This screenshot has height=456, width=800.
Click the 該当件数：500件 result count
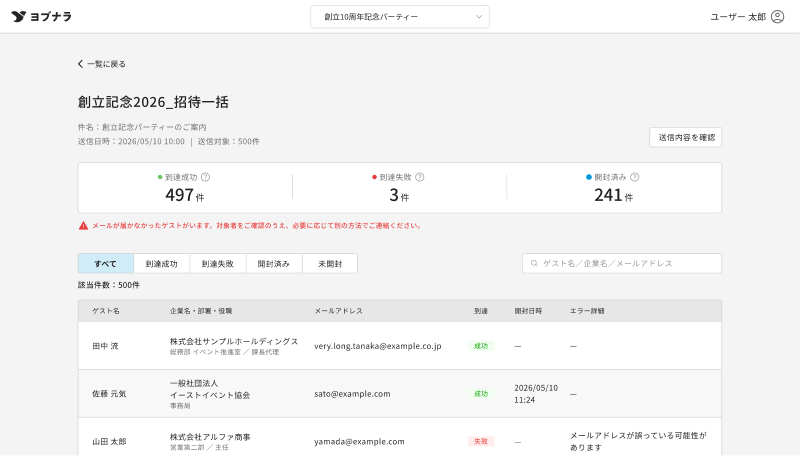point(109,285)
